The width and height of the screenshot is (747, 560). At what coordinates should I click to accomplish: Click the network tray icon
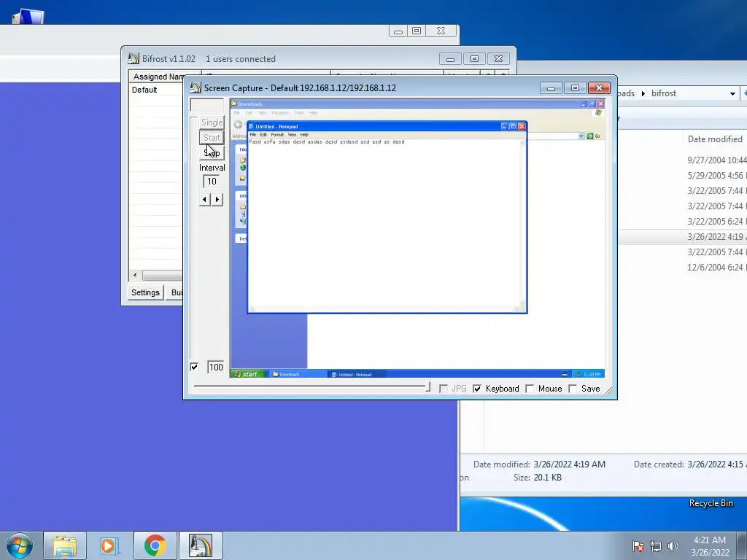[x=656, y=546]
